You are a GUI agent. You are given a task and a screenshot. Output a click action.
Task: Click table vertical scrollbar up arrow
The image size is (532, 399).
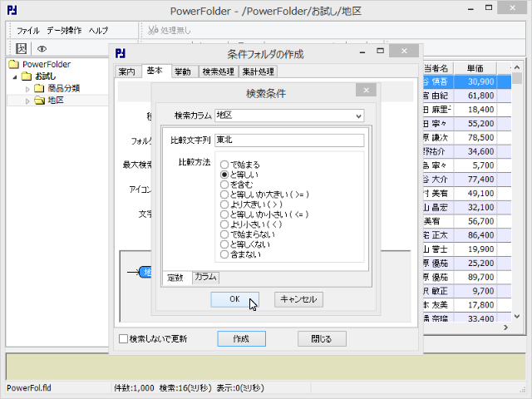coord(517,67)
